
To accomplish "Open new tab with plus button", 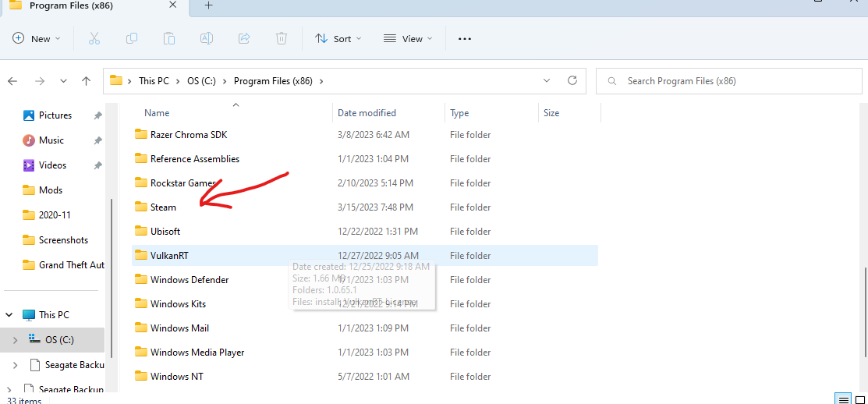I will (208, 5).
